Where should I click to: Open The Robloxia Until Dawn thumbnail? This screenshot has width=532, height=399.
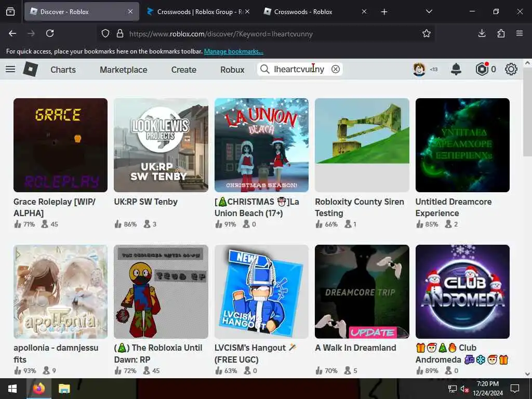(x=161, y=292)
